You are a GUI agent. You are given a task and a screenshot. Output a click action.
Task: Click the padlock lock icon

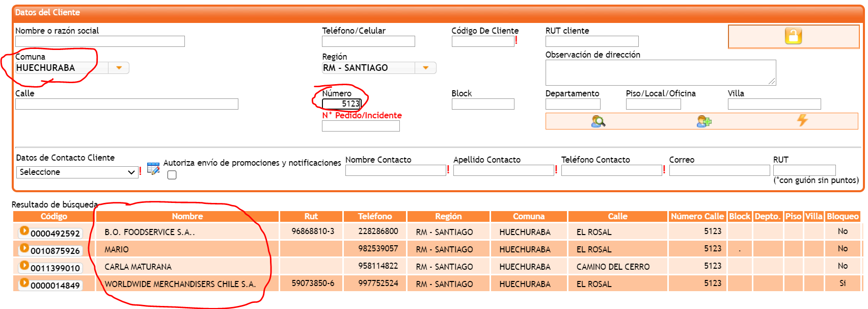point(793,36)
